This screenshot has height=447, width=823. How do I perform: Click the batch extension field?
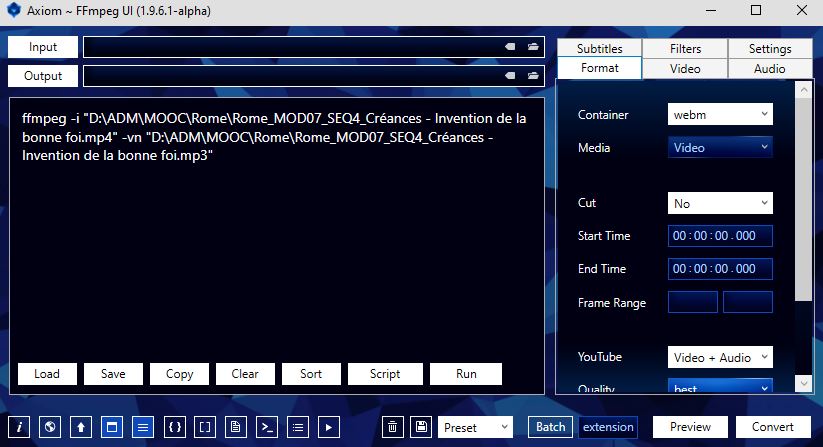coord(608,427)
